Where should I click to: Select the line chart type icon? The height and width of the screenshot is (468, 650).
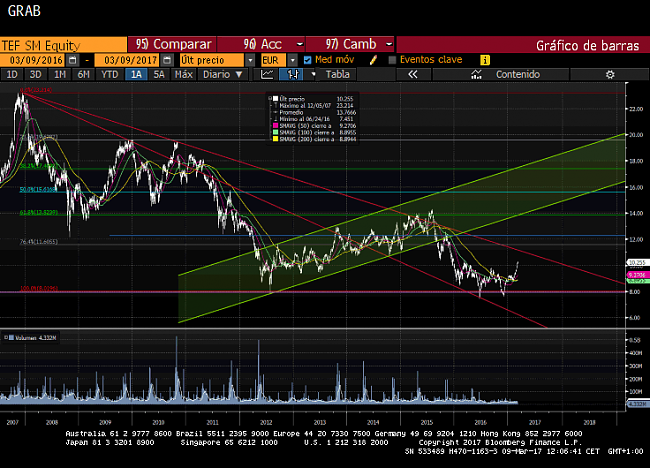[267, 75]
